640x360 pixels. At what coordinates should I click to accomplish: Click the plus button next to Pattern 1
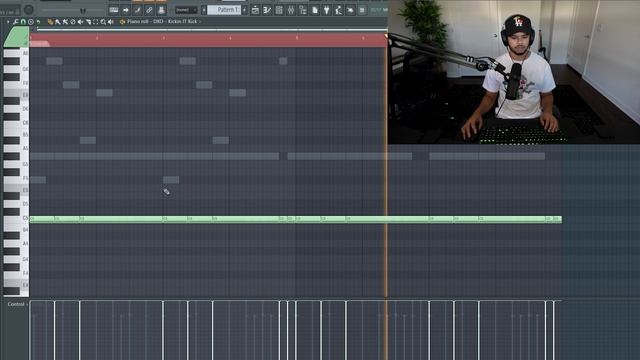click(244, 10)
